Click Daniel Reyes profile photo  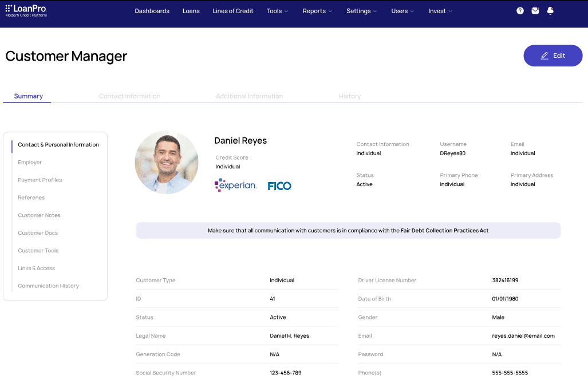pos(166,162)
